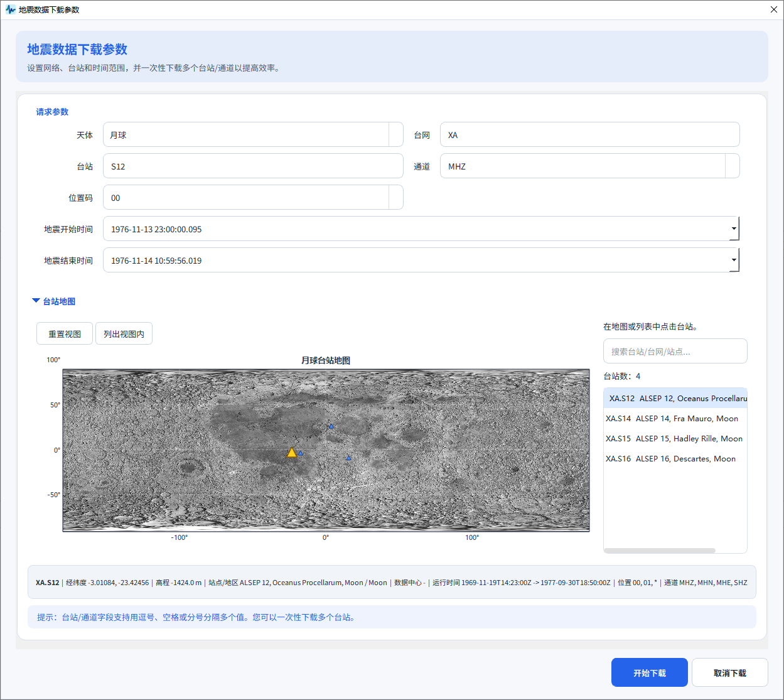Select XA.S14 Fra Mauro in the station list
The image size is (784, 700).
click(675, 419)
